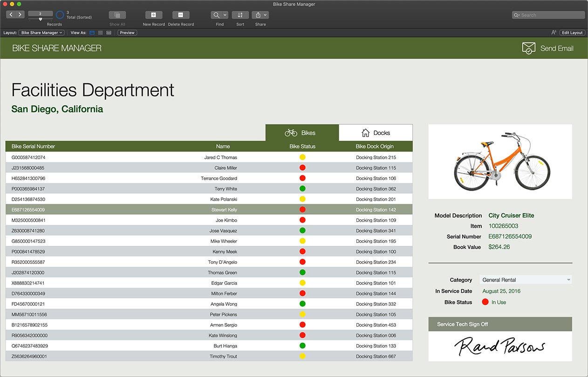This screenshot has height=377, width=588.
Task: Click serial number R352000555587
Action: 28,262
